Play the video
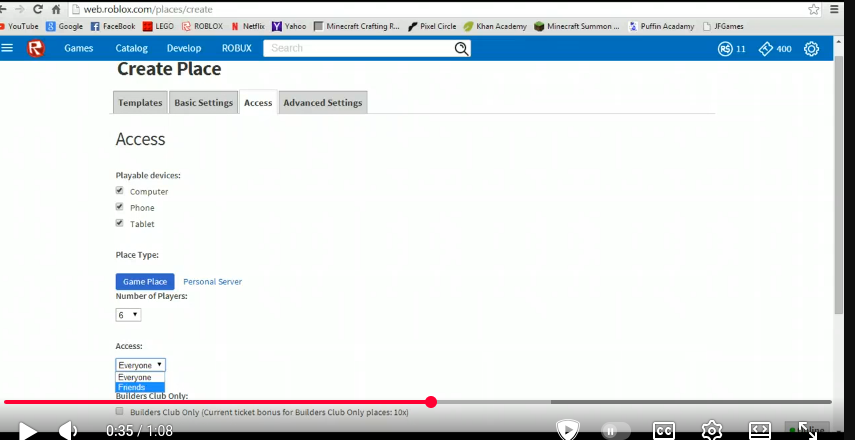855x440 pixels. coord(28,430)
